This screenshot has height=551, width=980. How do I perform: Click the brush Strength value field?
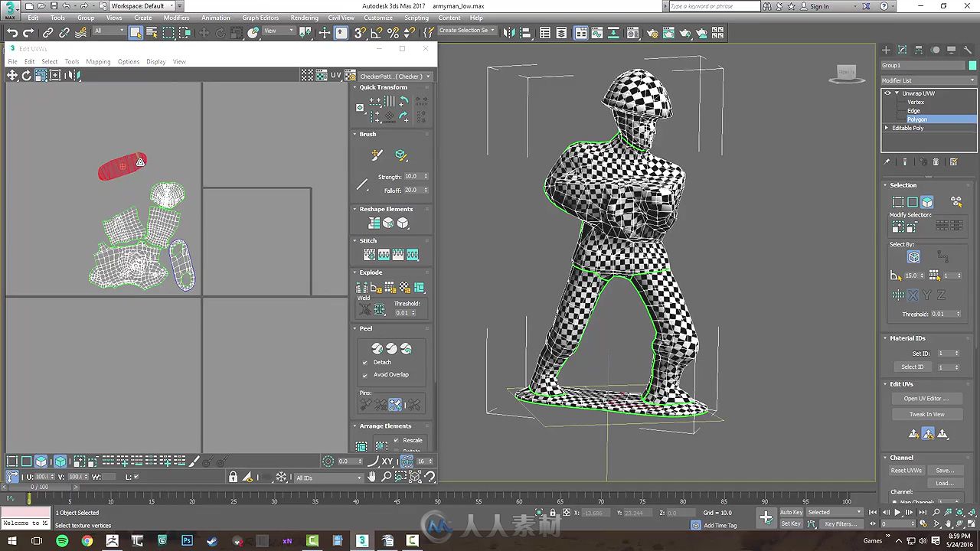412,176
